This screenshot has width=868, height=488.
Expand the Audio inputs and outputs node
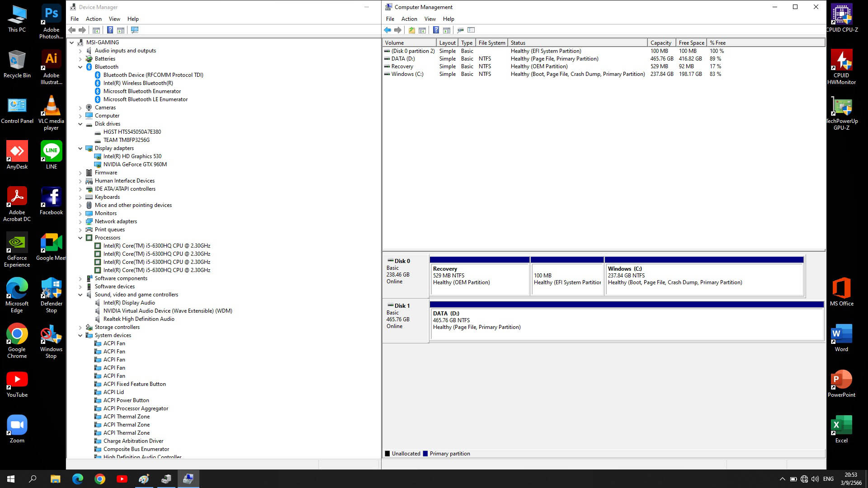pos(80,51)
